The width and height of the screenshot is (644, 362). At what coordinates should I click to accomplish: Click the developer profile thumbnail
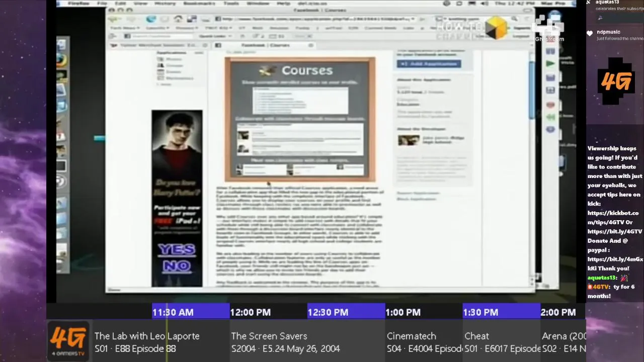tap(409, 140)
